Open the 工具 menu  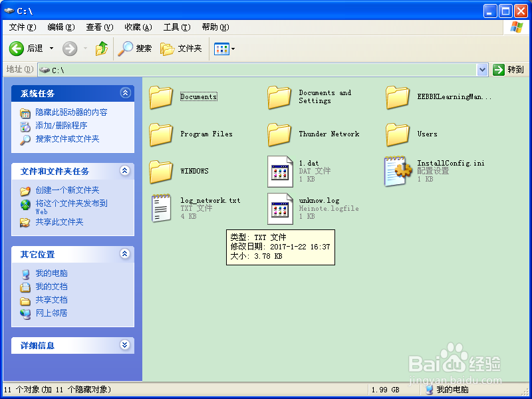176,27
